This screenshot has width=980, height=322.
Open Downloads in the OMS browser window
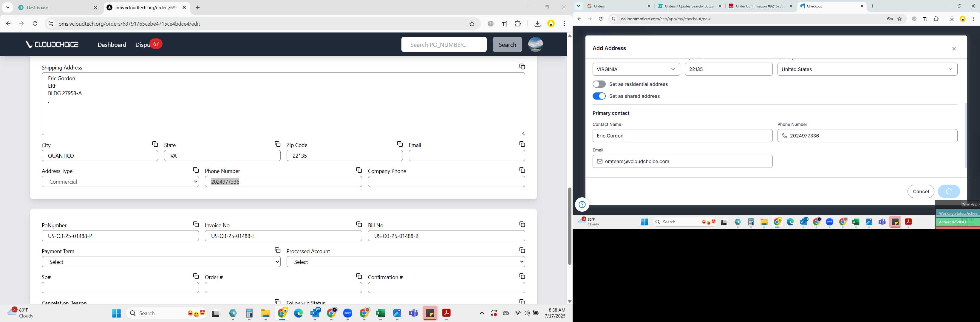coord(537,24)
